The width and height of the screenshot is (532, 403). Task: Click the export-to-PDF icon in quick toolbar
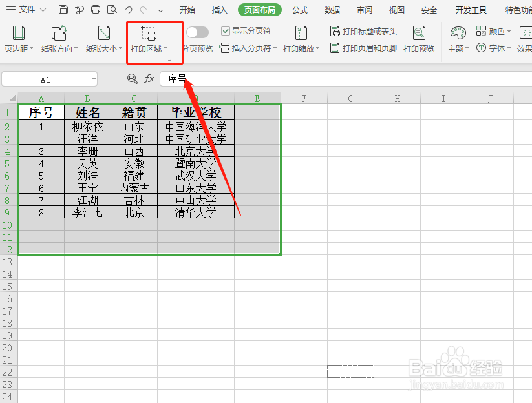[80, 10]
